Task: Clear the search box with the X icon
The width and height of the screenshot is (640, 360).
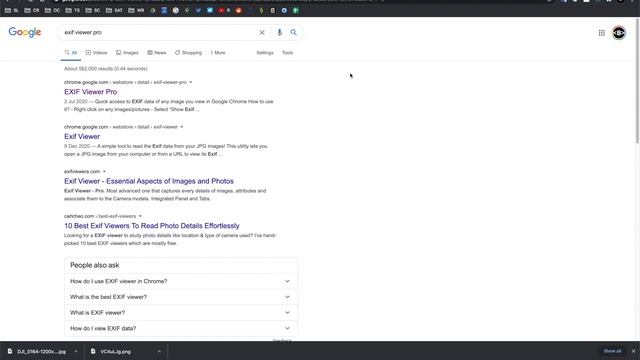Action: point(262,32)
